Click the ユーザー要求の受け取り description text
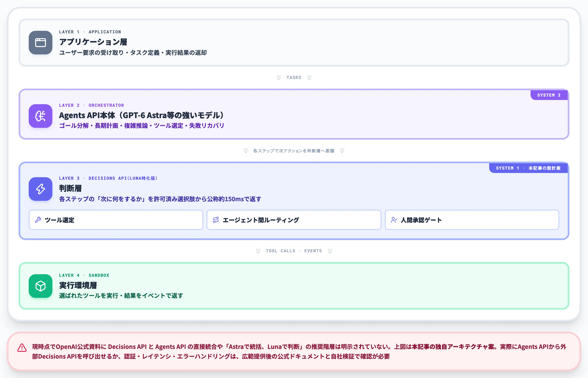The width and height of the screenshot is (588, 378). (133, 53)
